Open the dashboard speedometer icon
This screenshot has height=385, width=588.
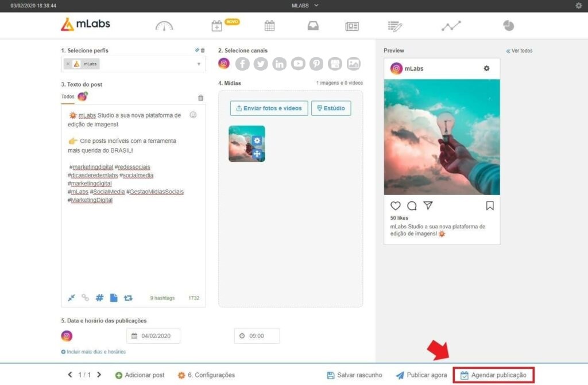click(164, 26)
